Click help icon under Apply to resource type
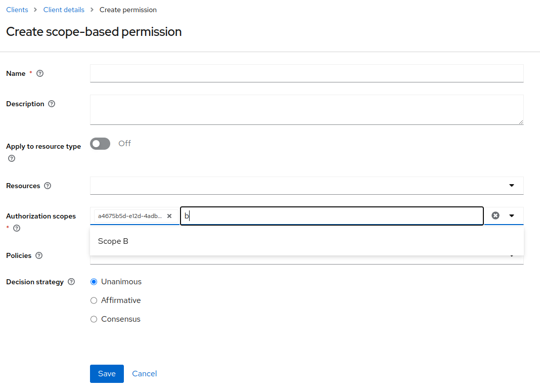Image resolution: width=540 pixels, height=392 pixels. point(12,158)
